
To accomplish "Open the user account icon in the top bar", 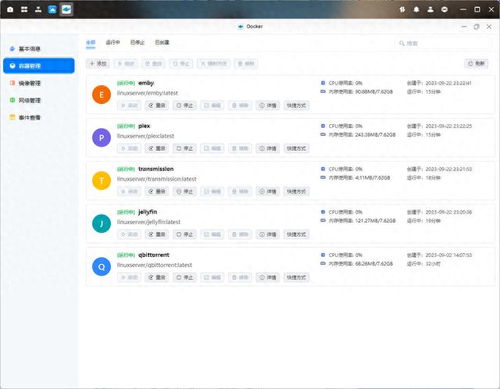I will pyautogui.click(x=430, y=9).
